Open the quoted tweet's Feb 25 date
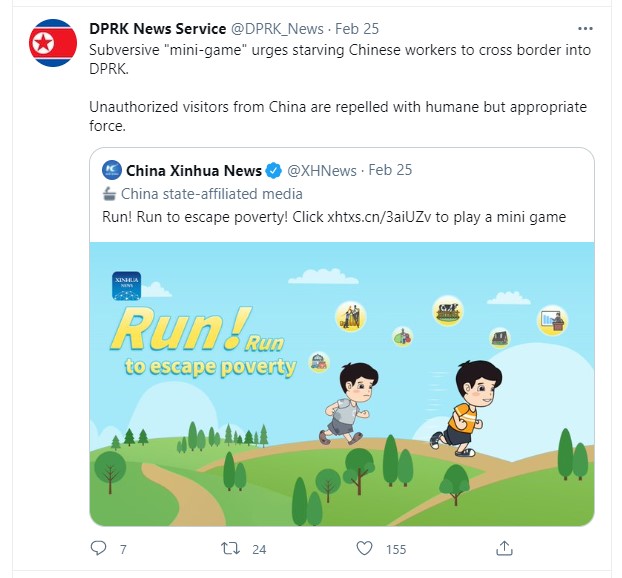Image resolution: width=622 pixels, height=578 pixels. click(390, 170)
